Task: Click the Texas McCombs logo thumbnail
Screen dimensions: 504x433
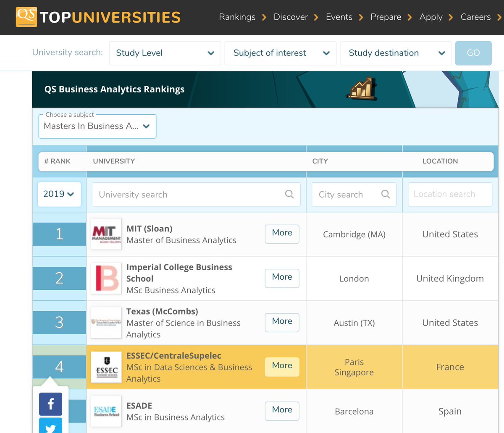Action: coord(106,323)
